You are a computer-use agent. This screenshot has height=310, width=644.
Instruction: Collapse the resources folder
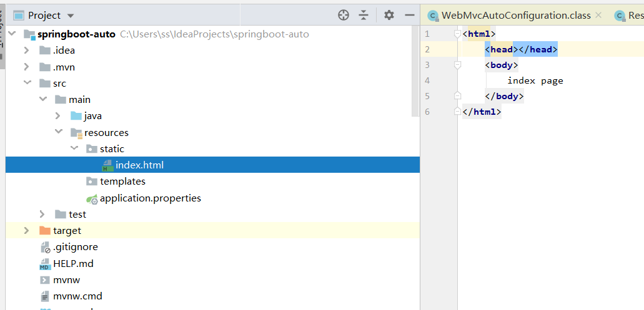point(58,132)
